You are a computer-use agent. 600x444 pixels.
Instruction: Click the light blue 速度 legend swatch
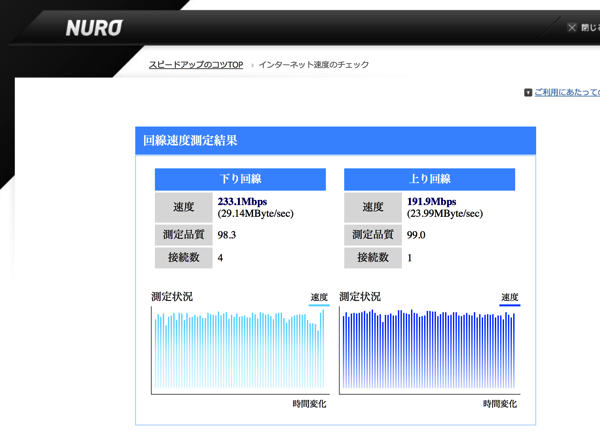point(319,305)
